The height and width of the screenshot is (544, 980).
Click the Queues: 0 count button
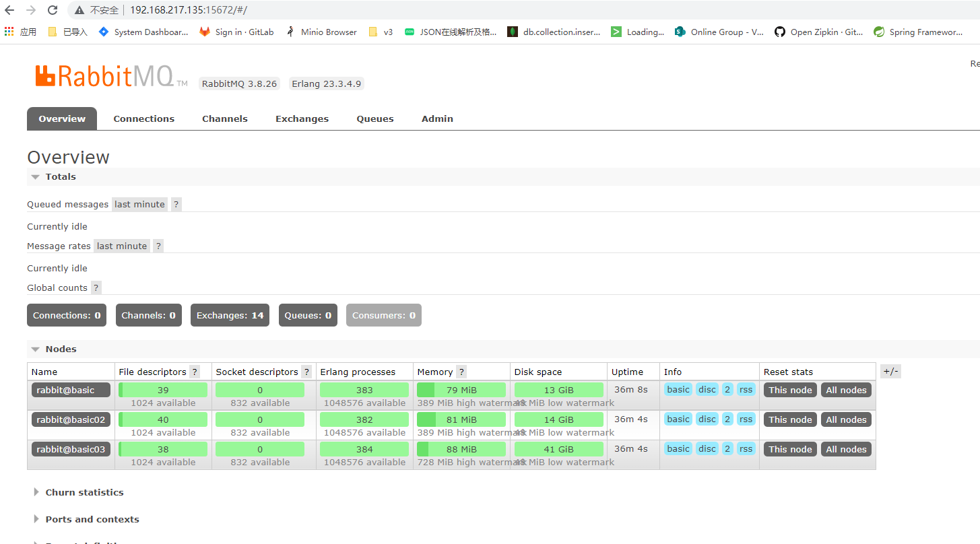308,315
